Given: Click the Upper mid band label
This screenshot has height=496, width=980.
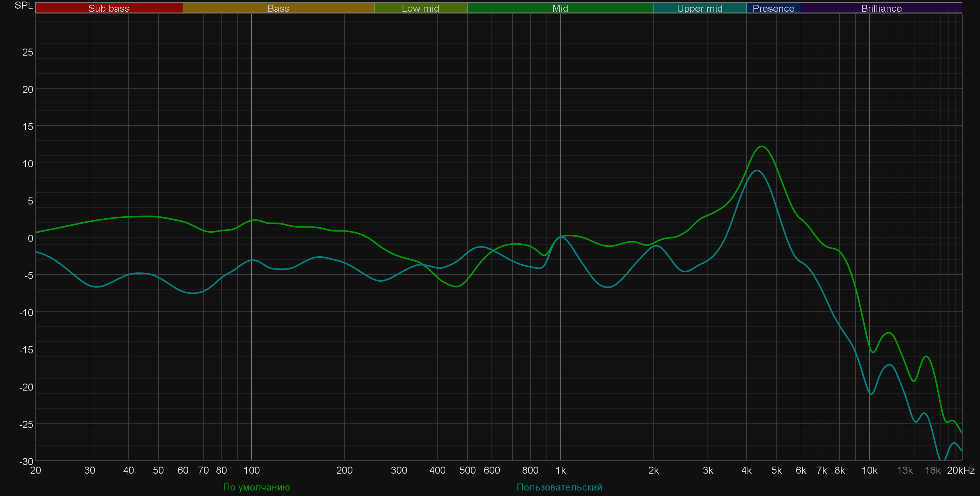Looking at the screenshot, I should tap(699, 8).
